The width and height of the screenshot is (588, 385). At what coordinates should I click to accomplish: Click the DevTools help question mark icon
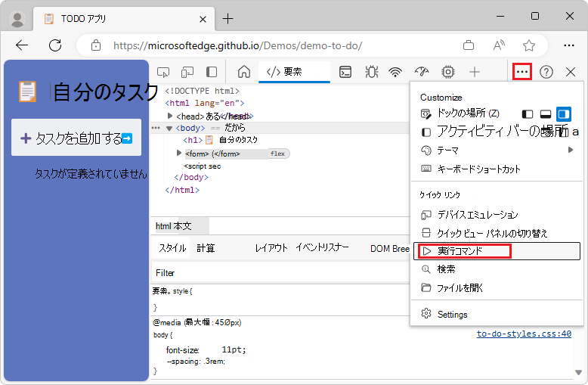(x=546, y=72)
